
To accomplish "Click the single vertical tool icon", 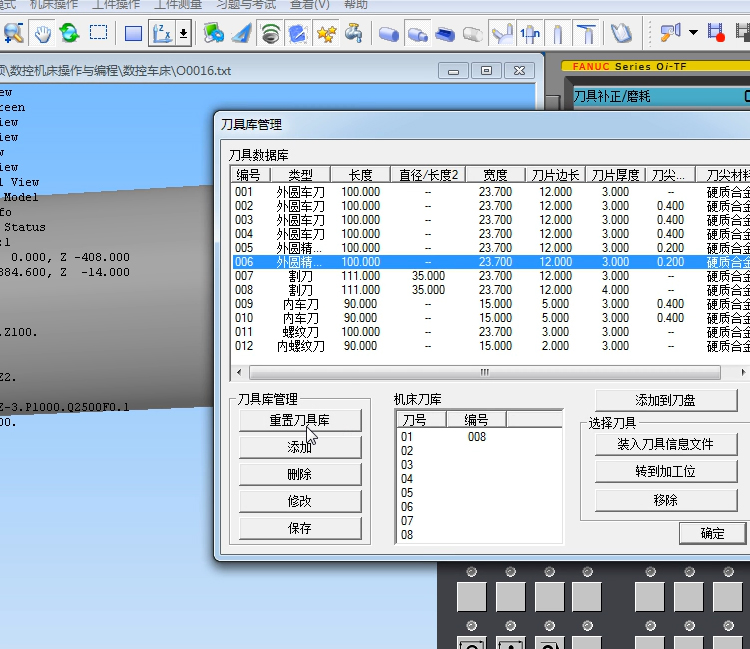I will pyautogui.click(x=558, y=33).
